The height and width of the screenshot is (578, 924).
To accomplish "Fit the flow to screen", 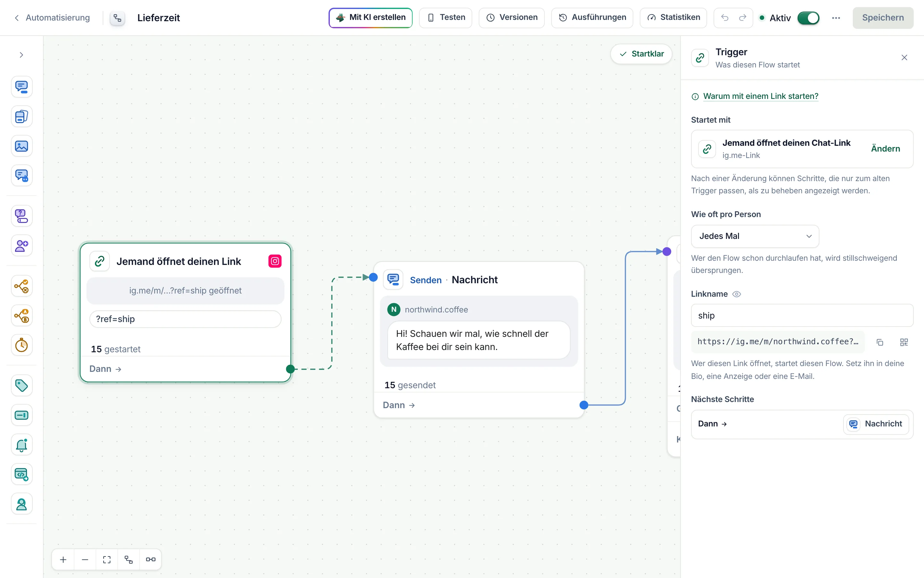I will [x=107, y=560].
